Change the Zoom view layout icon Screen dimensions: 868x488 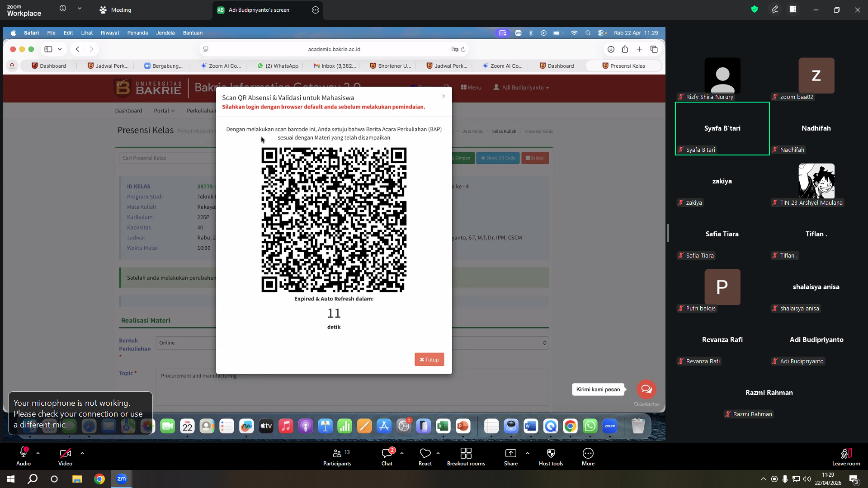pos(793,9)
